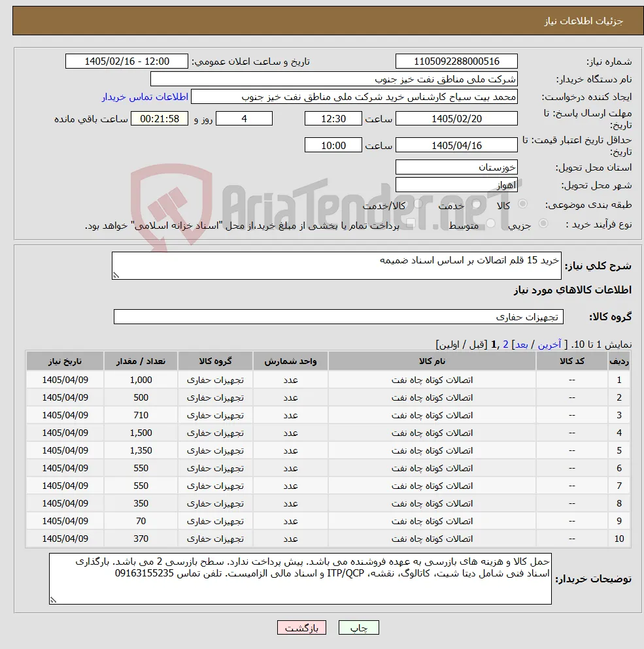
Task: Click item name in row 7
Action: point(432,486)
